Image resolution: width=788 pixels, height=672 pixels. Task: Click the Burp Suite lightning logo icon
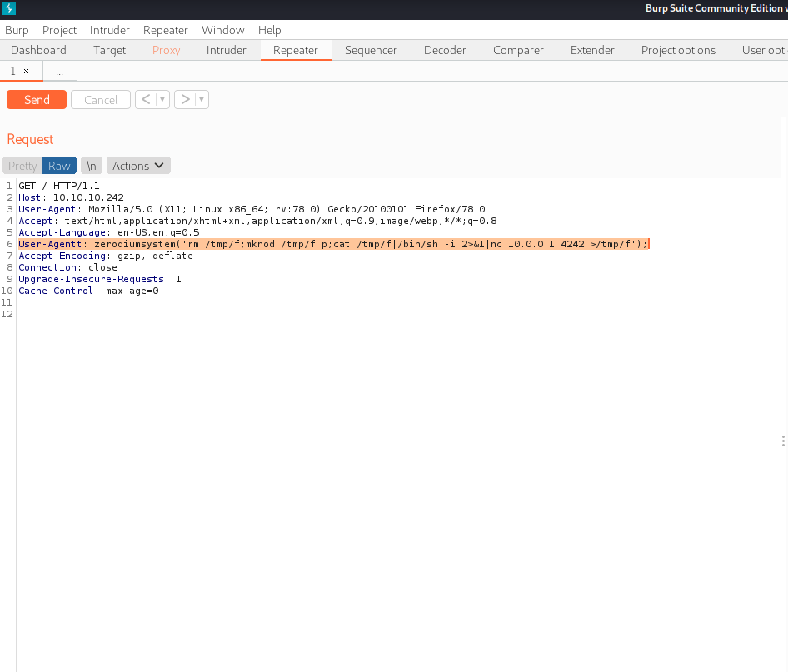(x=9, y=8)
